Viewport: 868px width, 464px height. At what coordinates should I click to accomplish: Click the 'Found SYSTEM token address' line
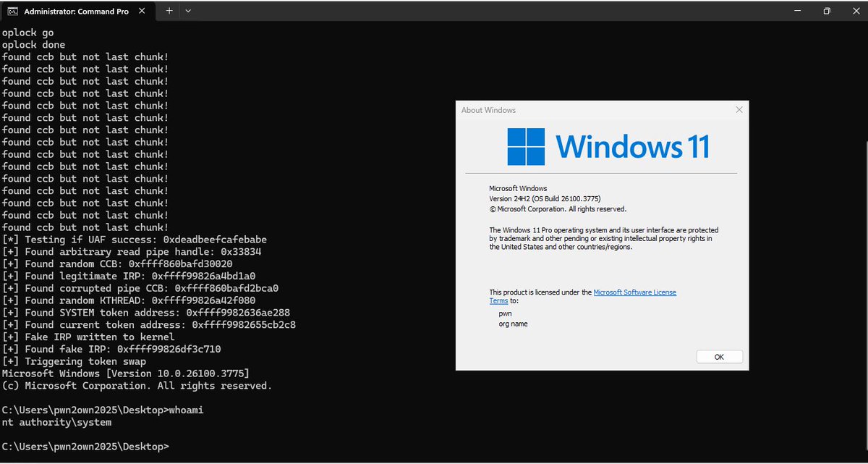[146, 313]
